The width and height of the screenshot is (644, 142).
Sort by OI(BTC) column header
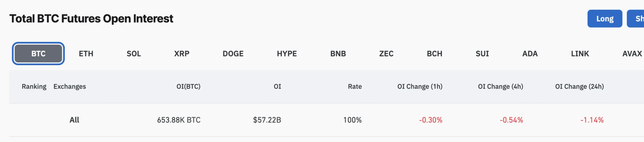pyautogui.click(x=188, y=87)
